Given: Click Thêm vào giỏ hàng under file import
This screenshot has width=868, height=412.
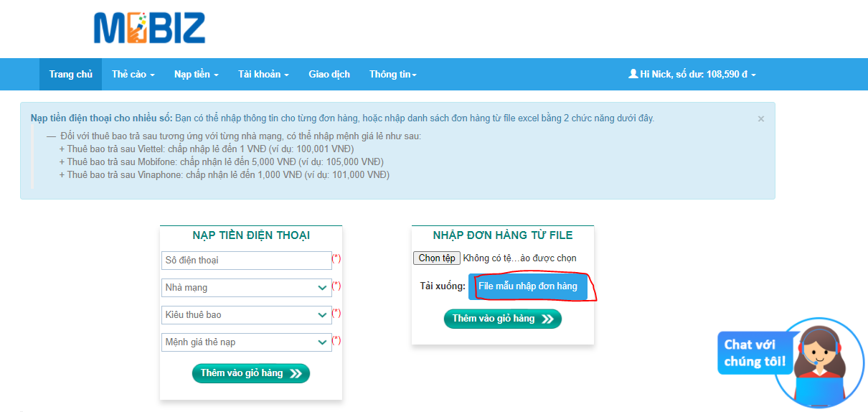Looking at the screenshot, I should click(x=502, y=319).
